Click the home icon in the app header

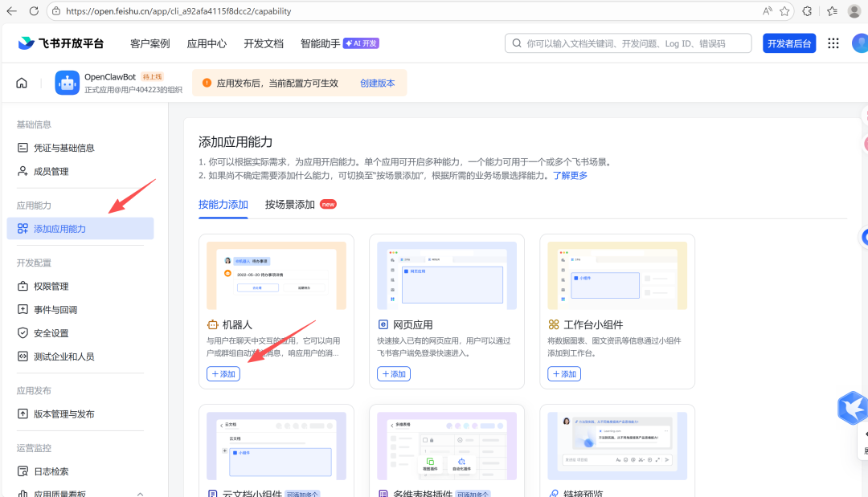coord(22,83)
